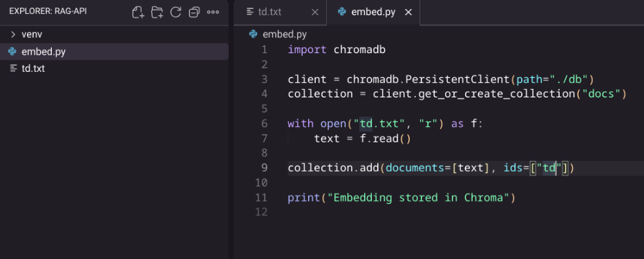
Task: Close the embed.py tab
Action: coord(408,12)
